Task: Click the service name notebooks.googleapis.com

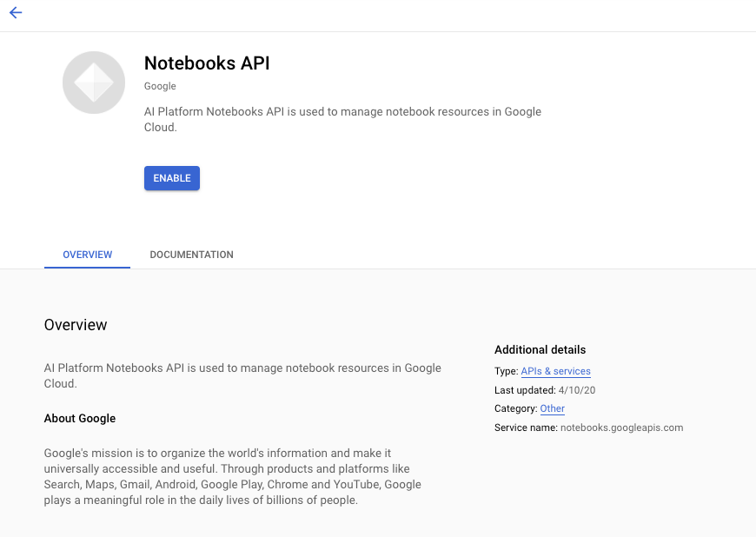Action: pyautogui.click(x=621, y=428)
